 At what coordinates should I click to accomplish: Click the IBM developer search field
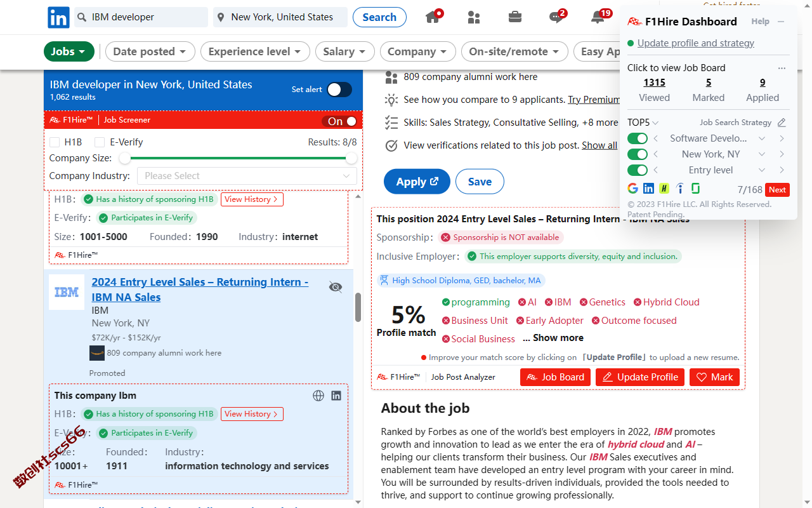coord(141,17)
